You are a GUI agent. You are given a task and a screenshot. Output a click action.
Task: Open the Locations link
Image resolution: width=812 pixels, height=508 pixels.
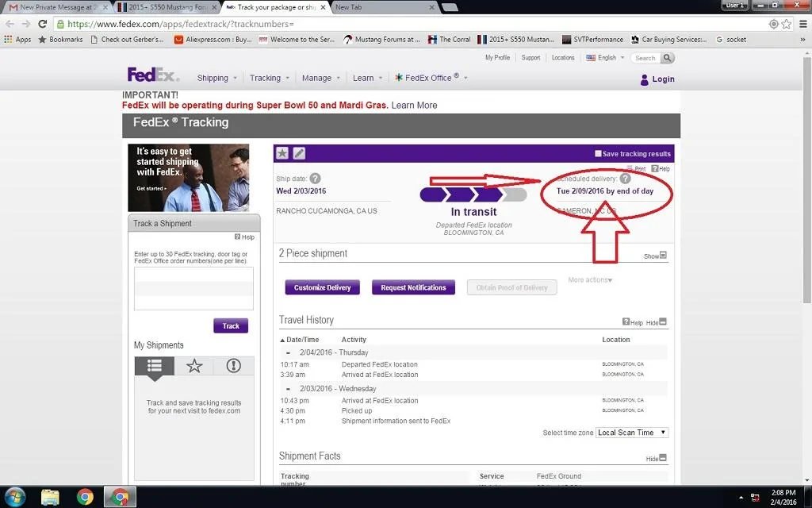click(563, 57)
